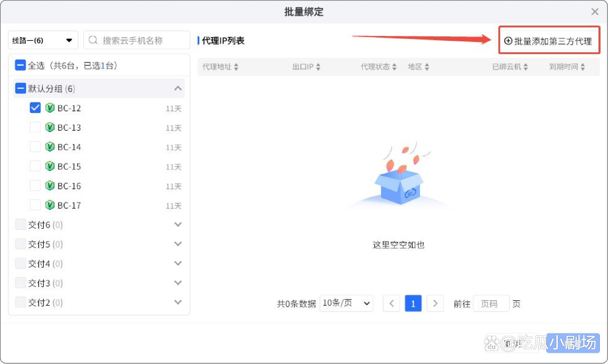Go to next page with right arrow
608x364 pixels.
[435, 304]
